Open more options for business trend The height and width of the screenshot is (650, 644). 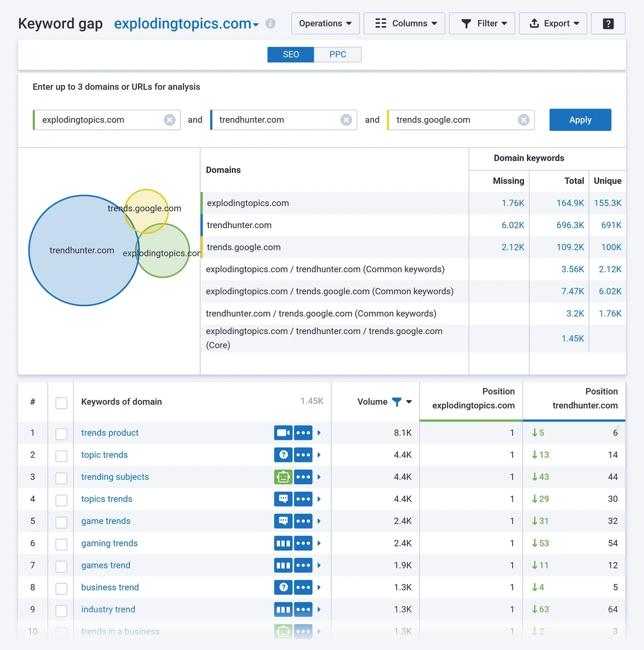(x=303, y=587)
